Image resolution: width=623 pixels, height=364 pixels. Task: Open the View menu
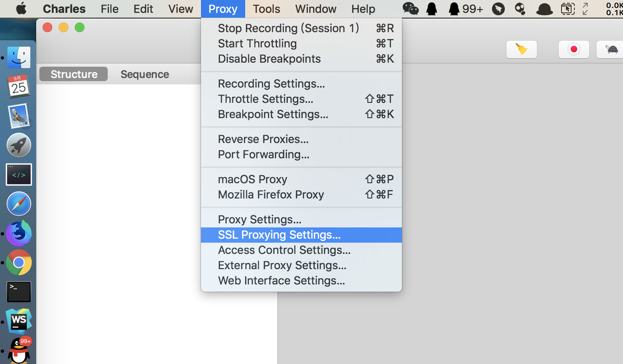181,9
